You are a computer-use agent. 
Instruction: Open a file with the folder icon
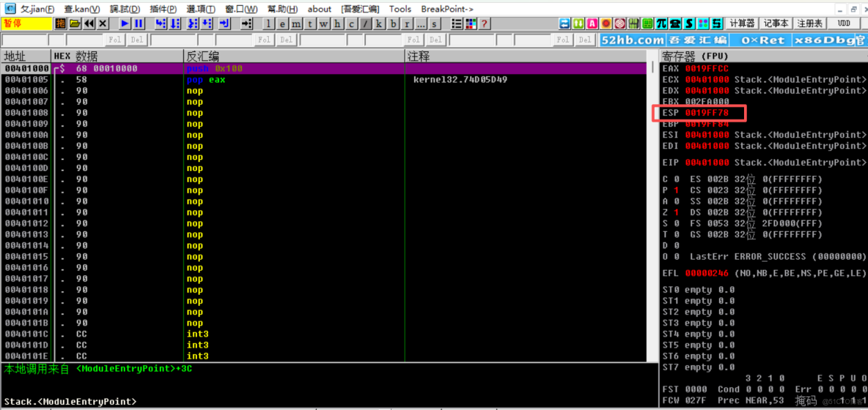point(75,23)
